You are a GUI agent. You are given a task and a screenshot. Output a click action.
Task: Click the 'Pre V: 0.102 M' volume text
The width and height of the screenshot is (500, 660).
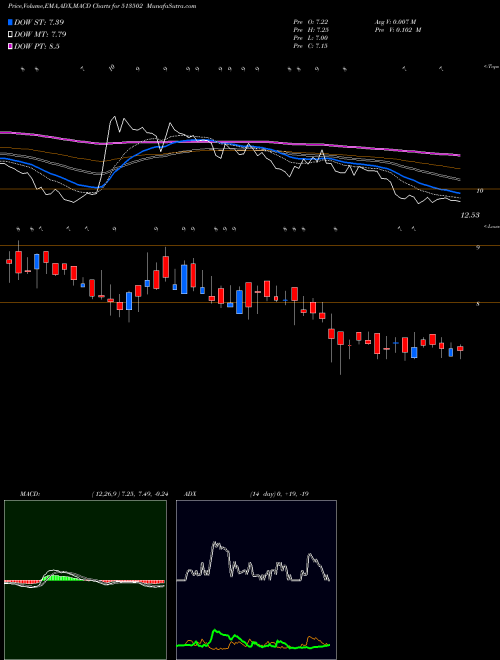(397, 30)
